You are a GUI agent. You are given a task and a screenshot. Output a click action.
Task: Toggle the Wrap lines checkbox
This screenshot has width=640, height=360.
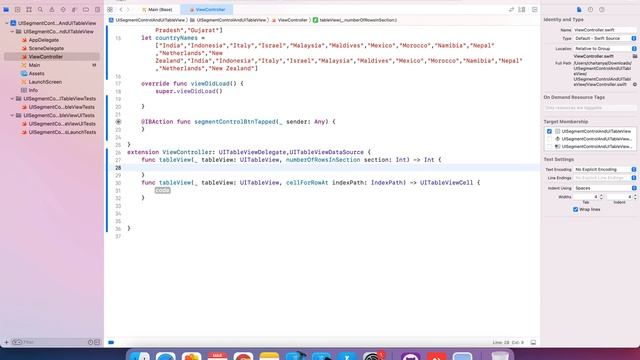pos(576,209)
